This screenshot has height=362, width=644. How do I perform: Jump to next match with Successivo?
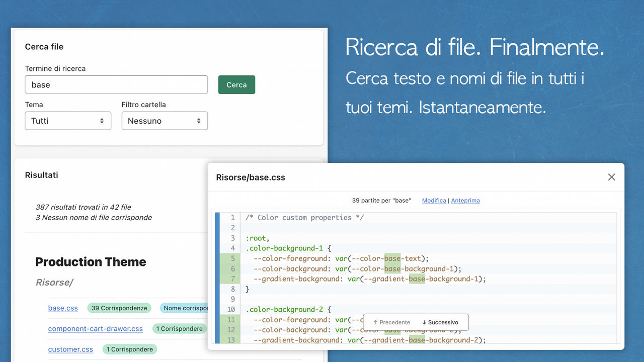440,322
